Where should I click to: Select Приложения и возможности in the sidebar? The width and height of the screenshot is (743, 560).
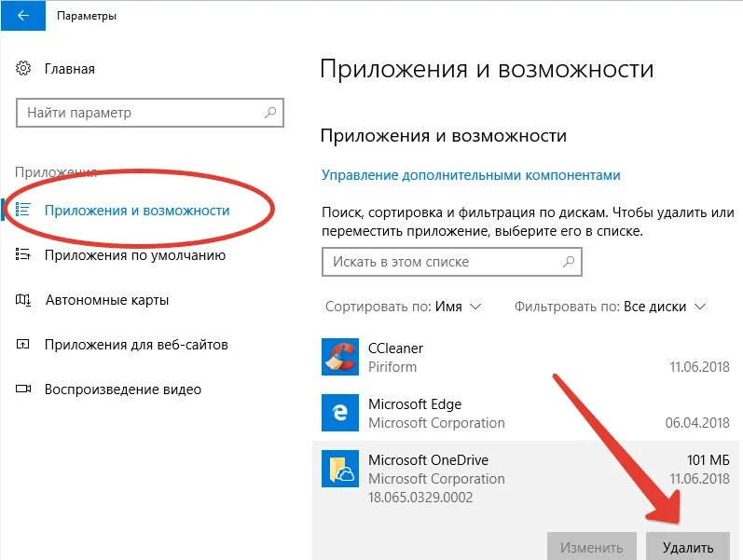(137, 211)
